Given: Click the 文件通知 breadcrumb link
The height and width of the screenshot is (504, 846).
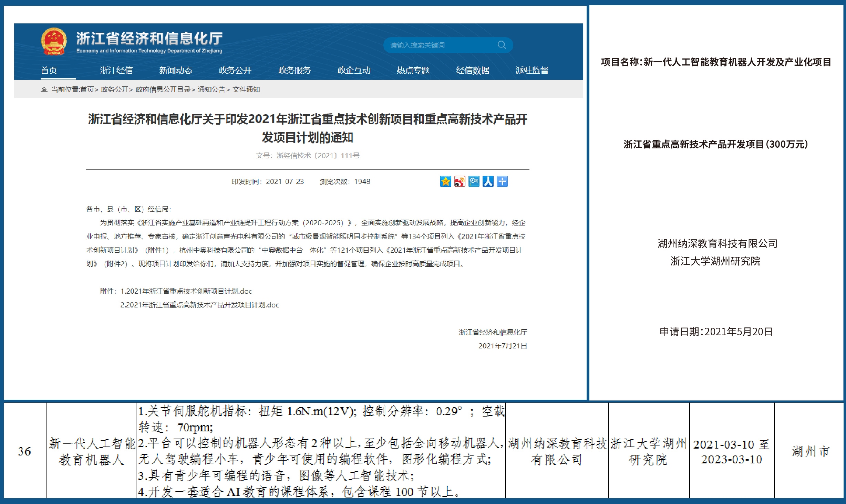Looking at the screenshot, I should pos(247,90).
